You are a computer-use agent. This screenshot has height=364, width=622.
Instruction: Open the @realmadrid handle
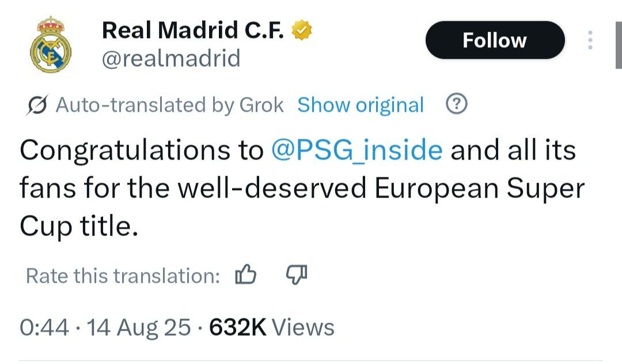(171, 59)
